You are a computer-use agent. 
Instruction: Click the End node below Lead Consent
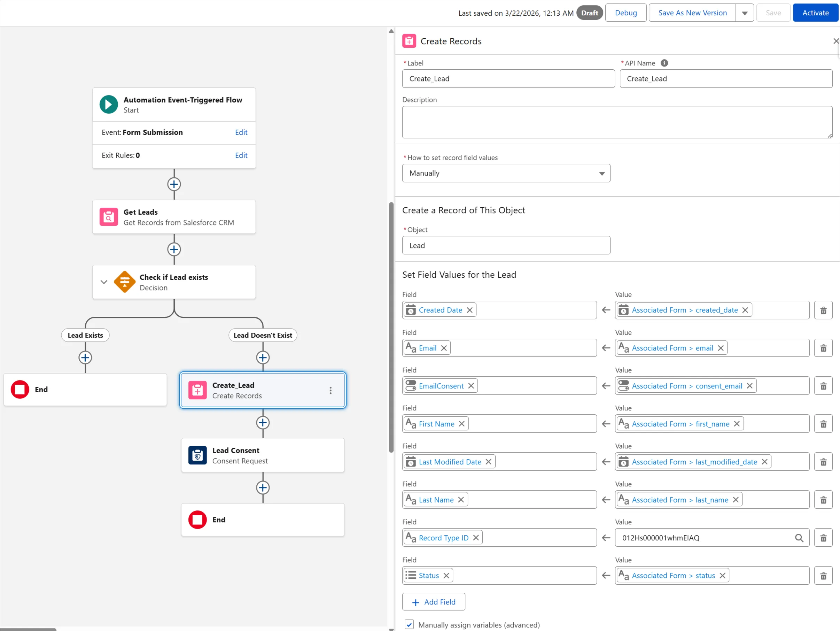[263, 520]
